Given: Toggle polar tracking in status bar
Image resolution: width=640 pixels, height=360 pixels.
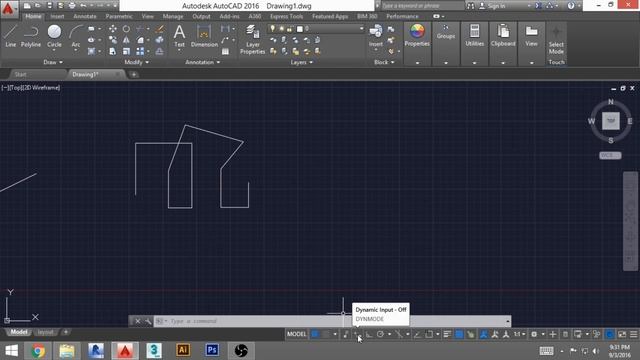Looking at the screenshot, I should pyautogui.click(x=380, y=334).
